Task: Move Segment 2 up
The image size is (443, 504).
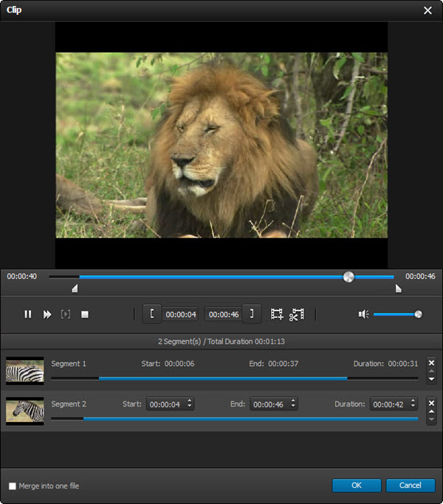Action: tap(431, 411)
